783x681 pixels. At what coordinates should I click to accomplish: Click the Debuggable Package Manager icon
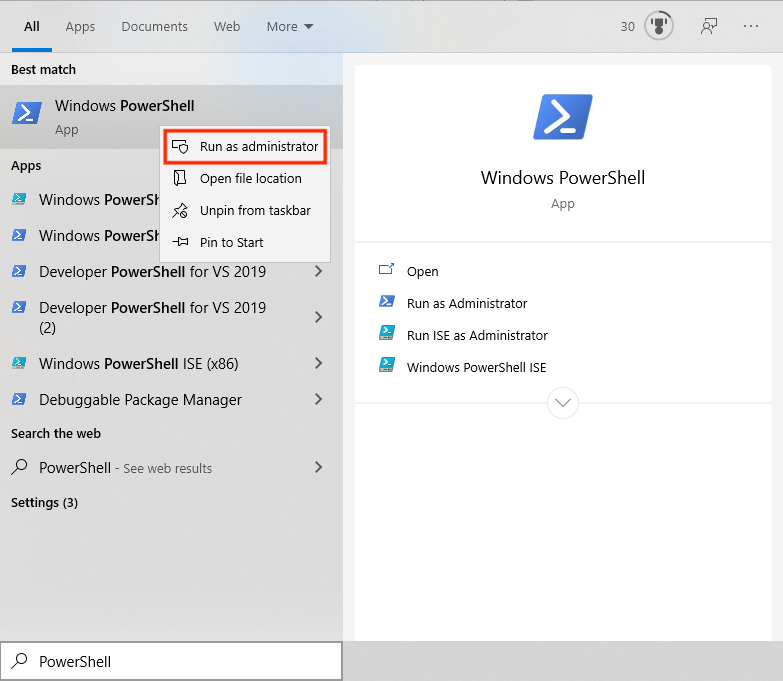click(x=19, y=399)
